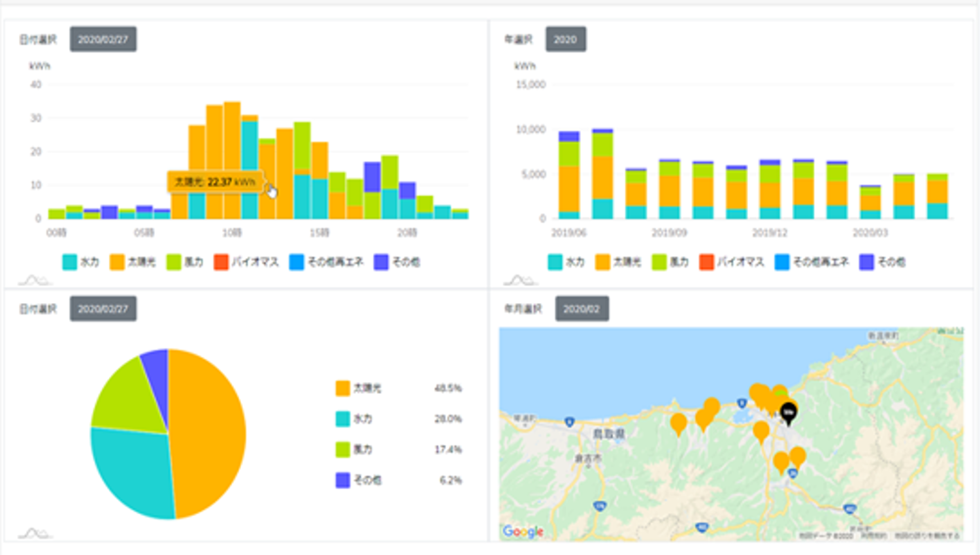Image resolution: width=980 pixels, height=555 pixels.
Task: Click the green wind bar at 00時
Action: (57, 214)
